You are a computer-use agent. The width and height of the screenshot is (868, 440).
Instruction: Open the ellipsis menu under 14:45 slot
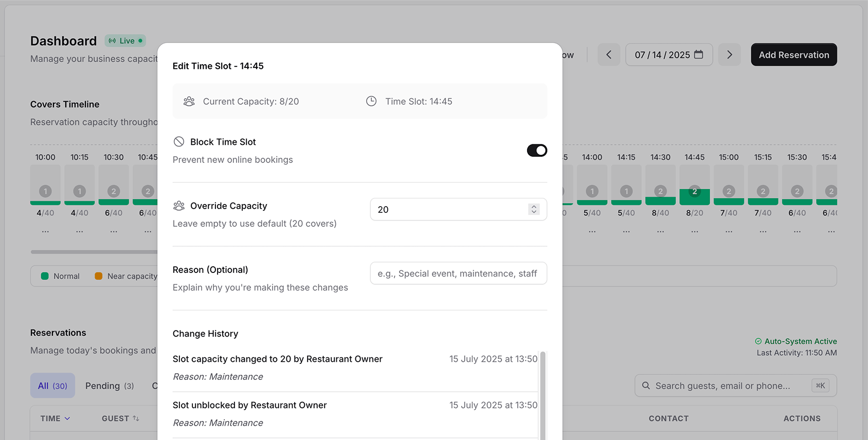point(695,232)
